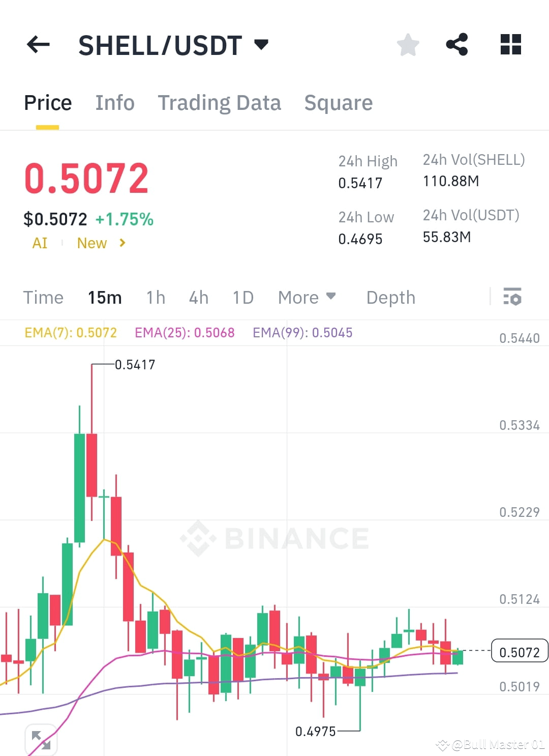Toggle the EMA(25) indicator label
This screenshot has width=549, height=756.
[x=185, y=332]
